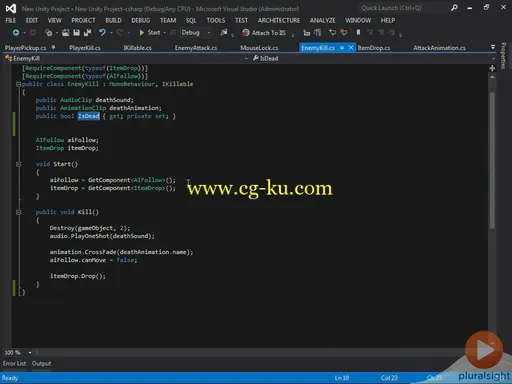Image resolution: width=512 pixels, height=384 pixels.
Task: Switch to the ItemDrop.cs tab
Action: click(374, 48)
